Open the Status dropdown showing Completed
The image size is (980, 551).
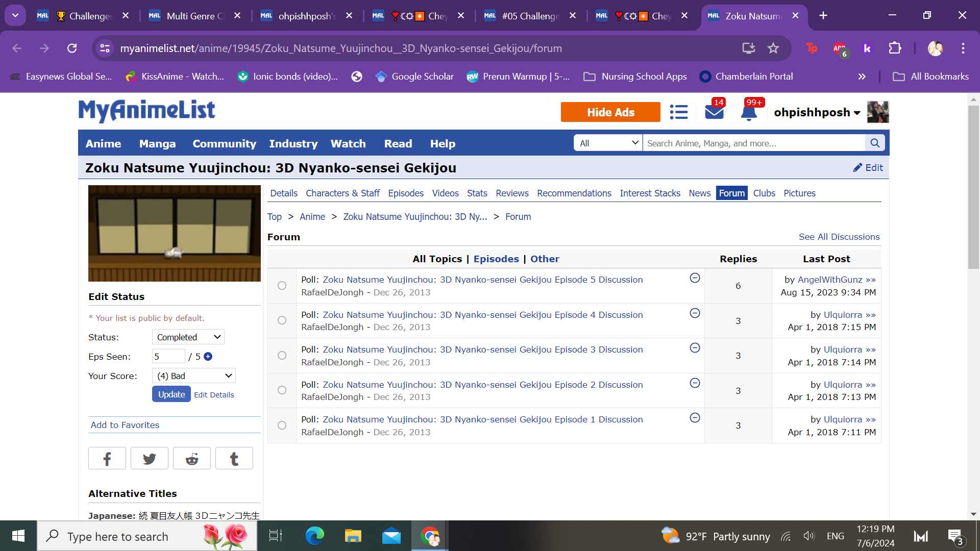(x=188, y=337)
